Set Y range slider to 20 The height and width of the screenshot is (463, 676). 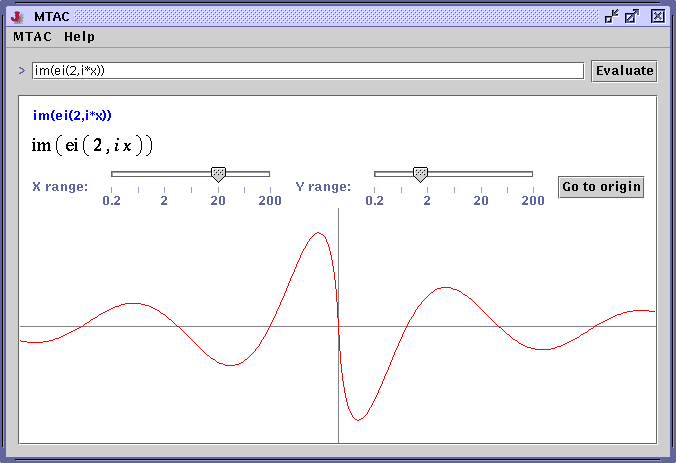(481, 174)
